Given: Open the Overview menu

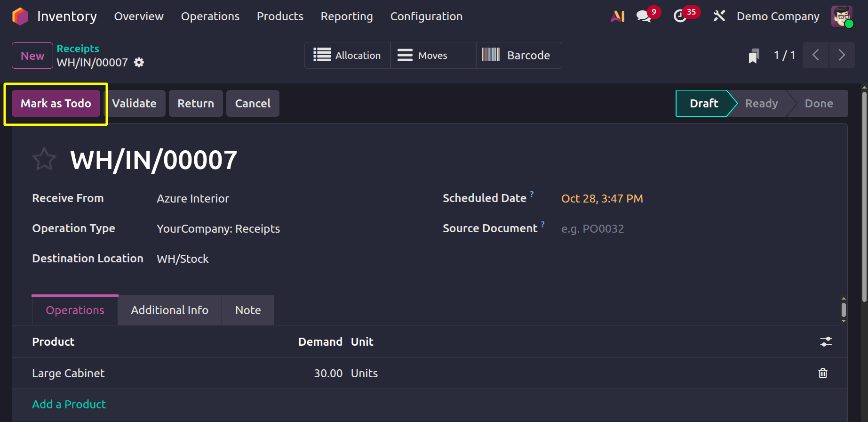Looking at the screenshot, I should pyautogui.click(x=139, y=16).
